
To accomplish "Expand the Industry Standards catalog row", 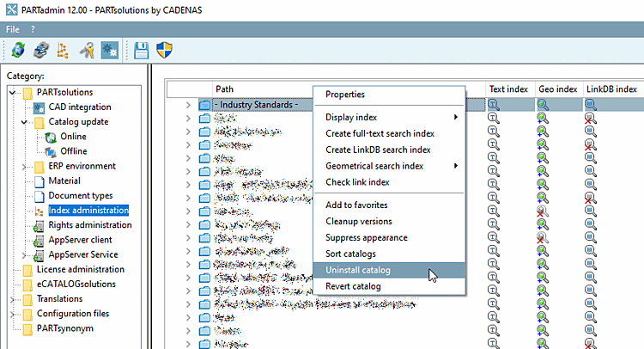I will (188, 105).
